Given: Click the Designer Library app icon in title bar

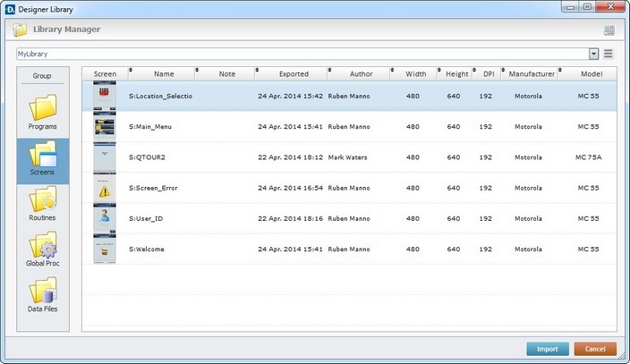Looking at the screenshot, I should click(x=10, y=9).
